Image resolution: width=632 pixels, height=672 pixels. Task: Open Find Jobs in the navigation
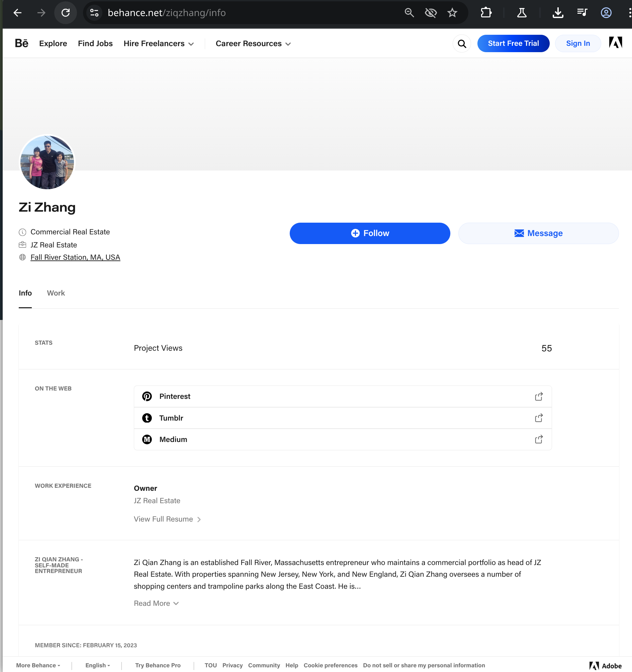tap(95, 43)
